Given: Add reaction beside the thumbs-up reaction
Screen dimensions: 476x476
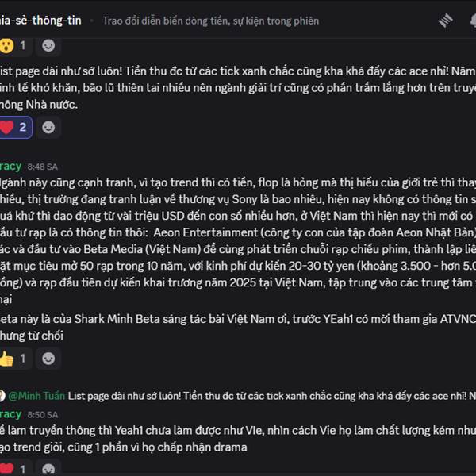Looking at the screenshot, I should (49, 359).
